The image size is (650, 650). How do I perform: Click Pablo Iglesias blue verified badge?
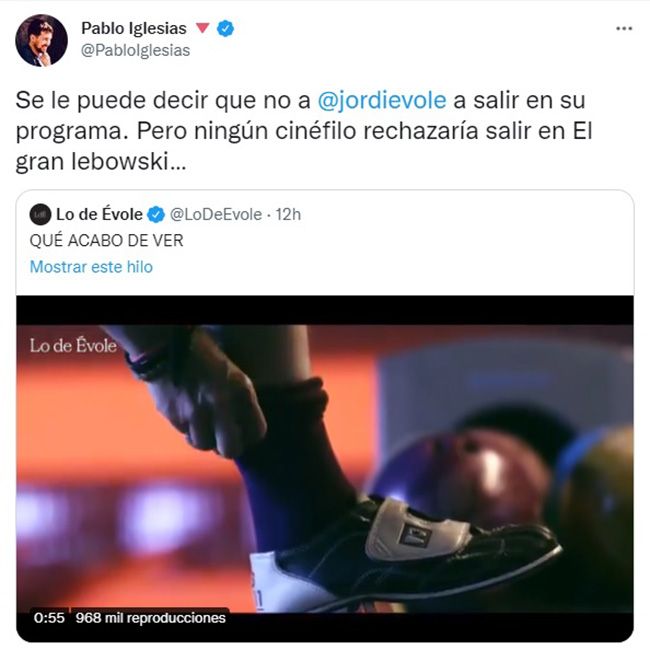226,29
